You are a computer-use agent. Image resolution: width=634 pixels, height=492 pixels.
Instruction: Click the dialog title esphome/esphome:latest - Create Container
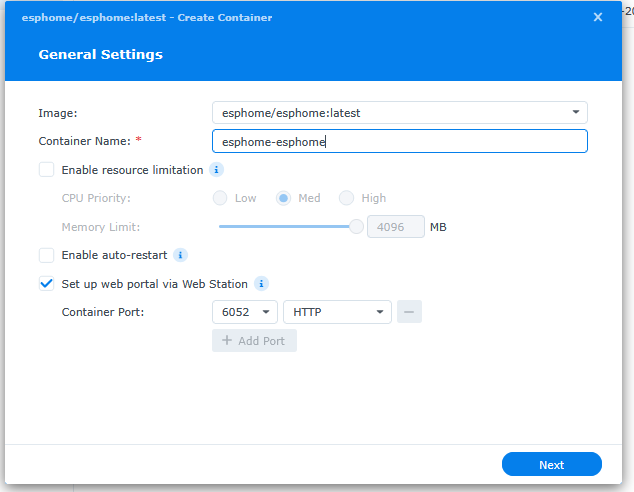pyautogui.click(x=147, y=17)
